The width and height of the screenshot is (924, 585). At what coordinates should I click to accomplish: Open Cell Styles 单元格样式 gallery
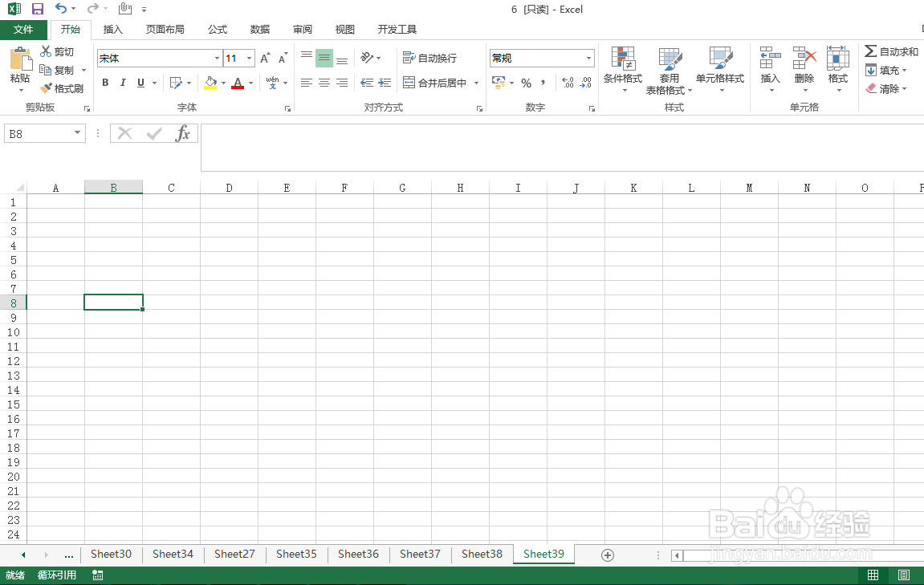pyautogui.click(x=720, y=70)
